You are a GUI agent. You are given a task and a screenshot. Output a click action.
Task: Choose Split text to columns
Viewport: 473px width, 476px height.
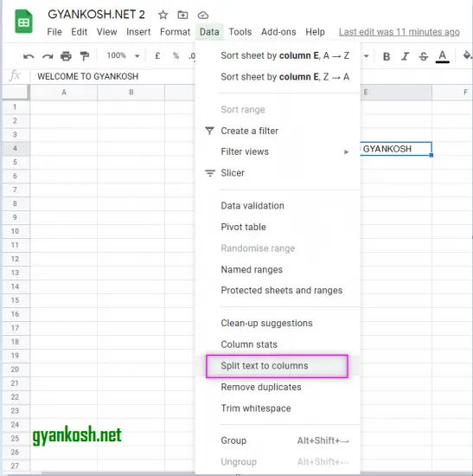[x=278, y=366]
